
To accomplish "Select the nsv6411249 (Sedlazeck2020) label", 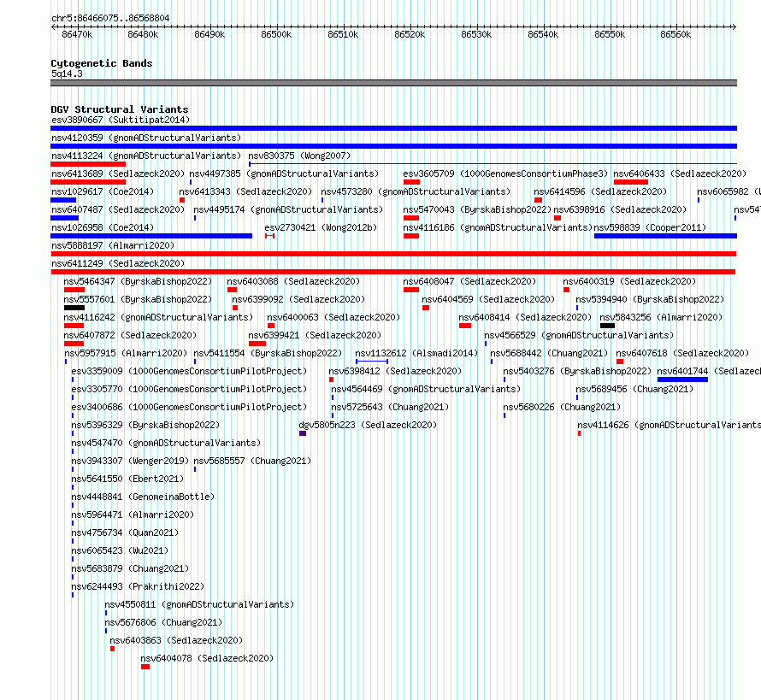I will [x=118, y=263].
